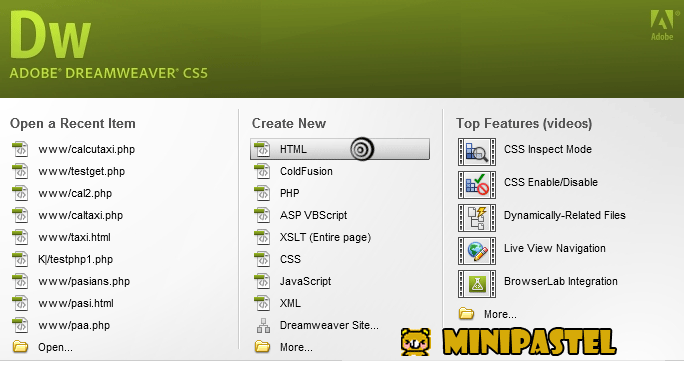Click the Dreamweaver Site sitemap icon

tap(263, 326)
